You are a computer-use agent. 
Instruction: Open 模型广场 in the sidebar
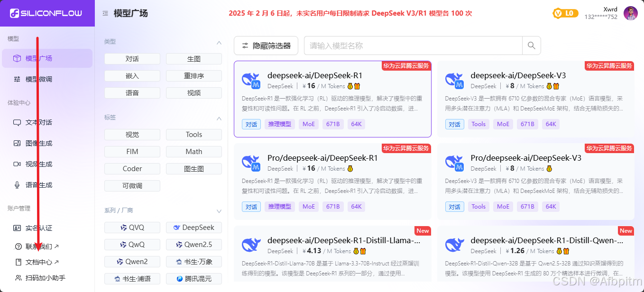click(46, 58)
